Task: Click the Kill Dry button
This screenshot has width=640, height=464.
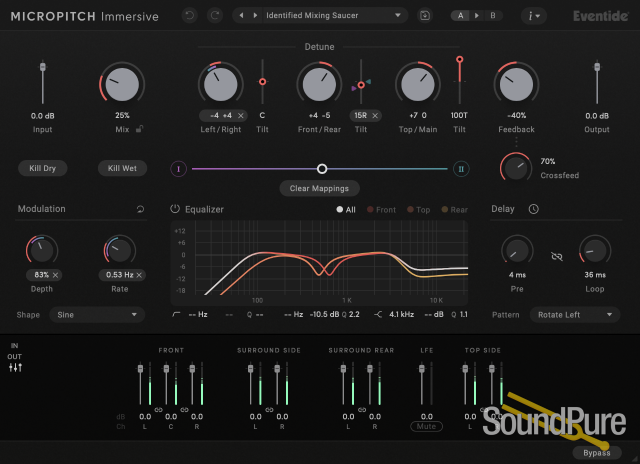Action: 42,168
